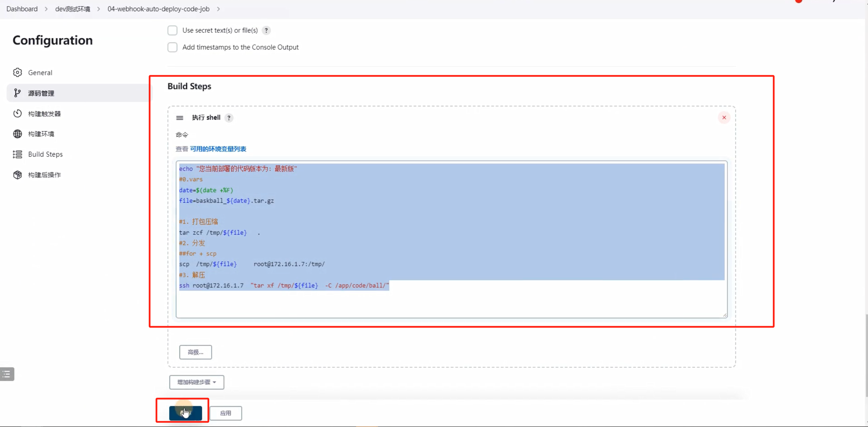This screenshot has width=868, height=427.
Task: Enable Use secret text(s) or file(s) checkbox
Action: 173,30
